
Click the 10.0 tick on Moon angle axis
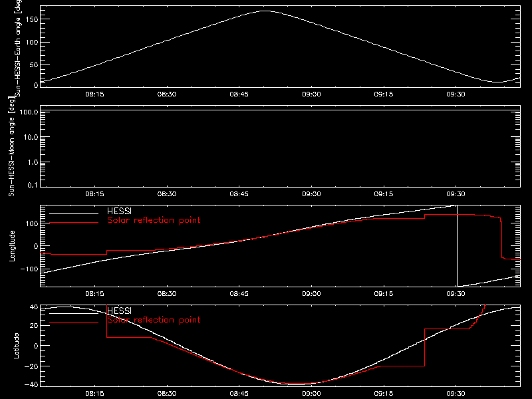coord(31,137)
